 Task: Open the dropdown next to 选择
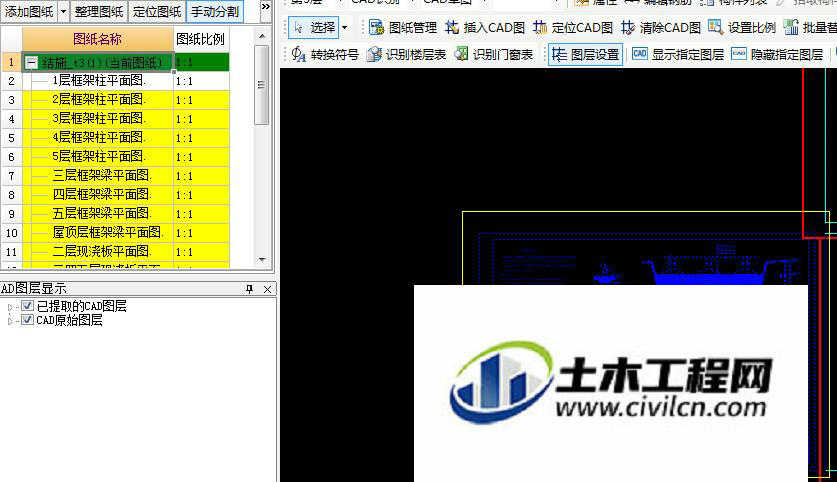345,27
